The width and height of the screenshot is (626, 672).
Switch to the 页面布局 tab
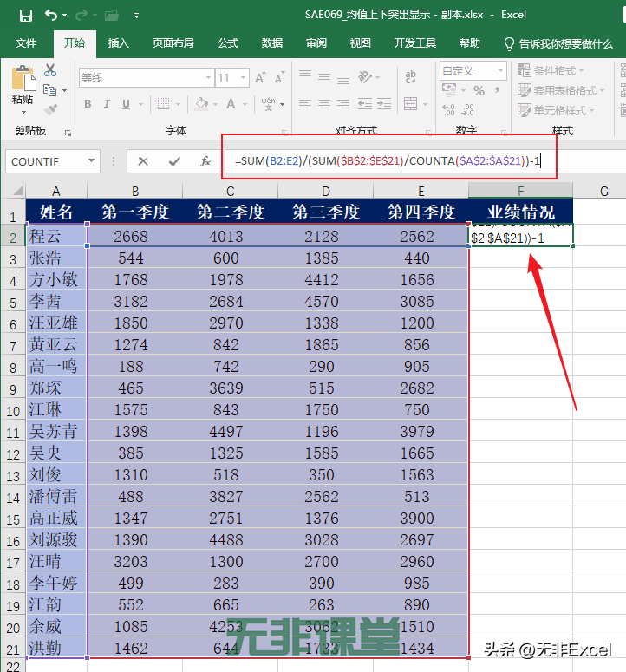click(x=173, y=43)
